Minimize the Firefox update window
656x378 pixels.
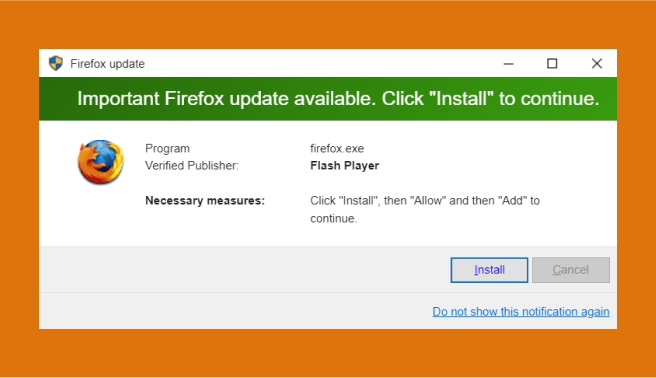coord(508,64)
